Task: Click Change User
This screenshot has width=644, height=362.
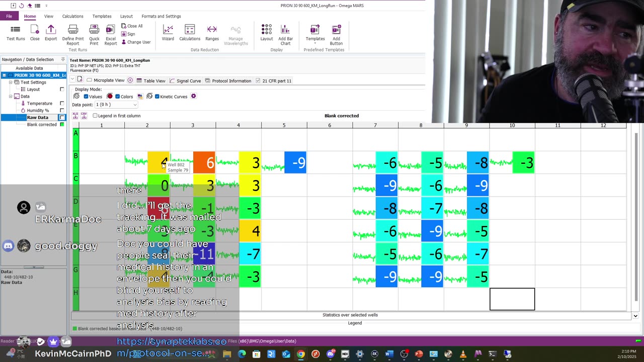Action: [x=136, y=42]
